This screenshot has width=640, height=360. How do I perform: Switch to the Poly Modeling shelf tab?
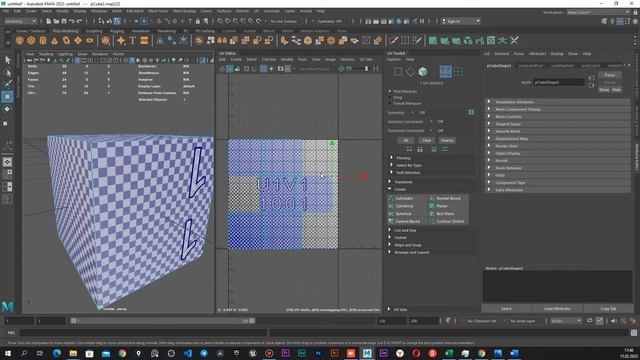[65, 31]
